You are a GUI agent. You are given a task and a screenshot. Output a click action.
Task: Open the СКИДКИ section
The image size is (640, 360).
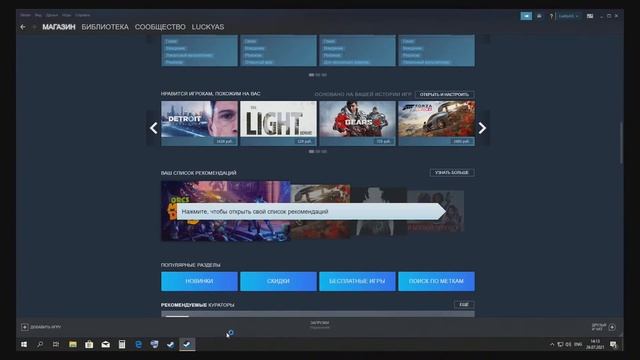click(278, 281)
